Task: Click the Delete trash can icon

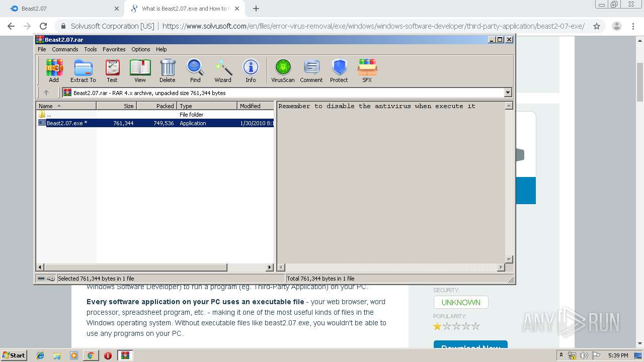Action: (x=168, y=70)
